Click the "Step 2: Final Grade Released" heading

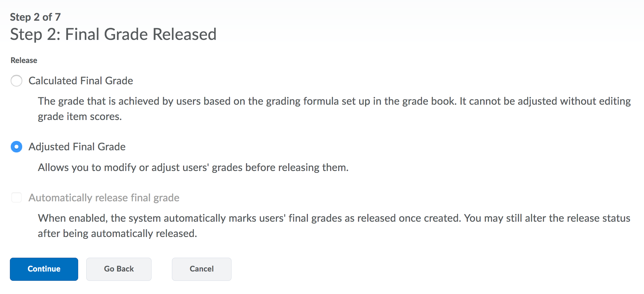pos(113,34)
